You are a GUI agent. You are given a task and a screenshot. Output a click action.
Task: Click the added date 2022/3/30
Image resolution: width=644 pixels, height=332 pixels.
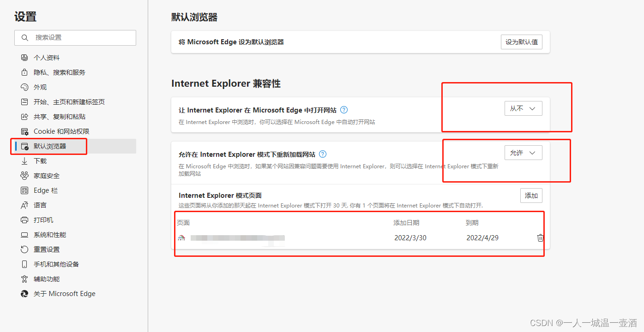click(410, 238)
